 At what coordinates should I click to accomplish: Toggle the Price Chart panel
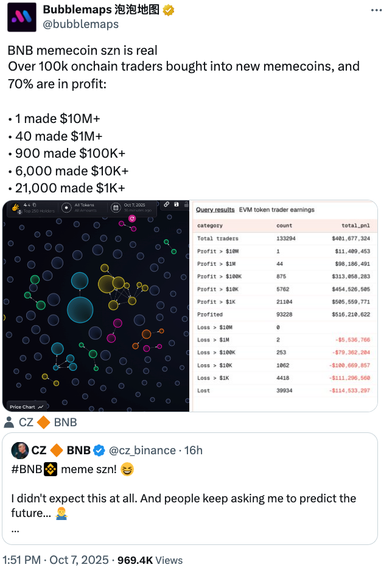(27, 407)
